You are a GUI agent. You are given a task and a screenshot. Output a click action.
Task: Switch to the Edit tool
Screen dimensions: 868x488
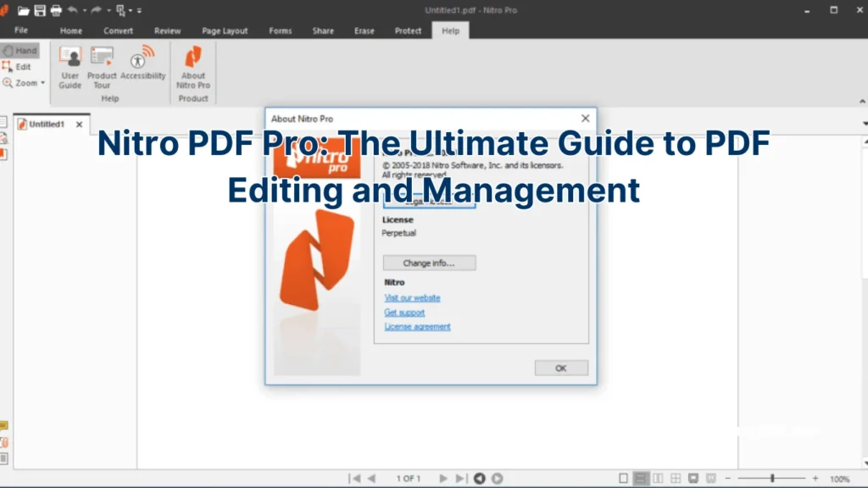17,67
